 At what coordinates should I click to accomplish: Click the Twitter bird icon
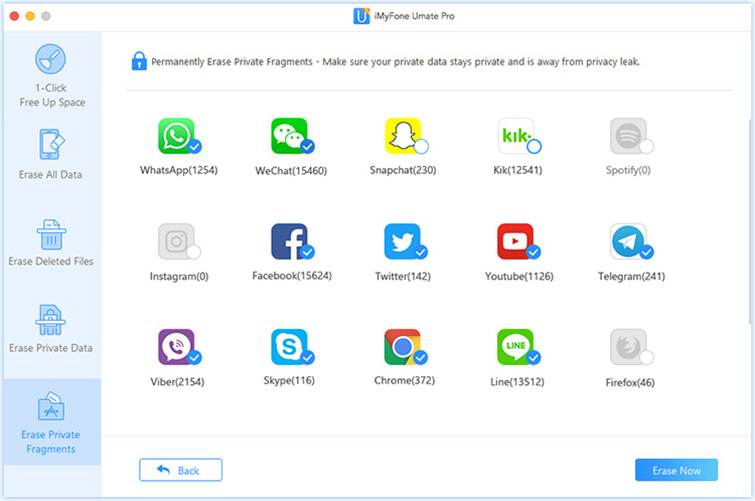point(403,241)
